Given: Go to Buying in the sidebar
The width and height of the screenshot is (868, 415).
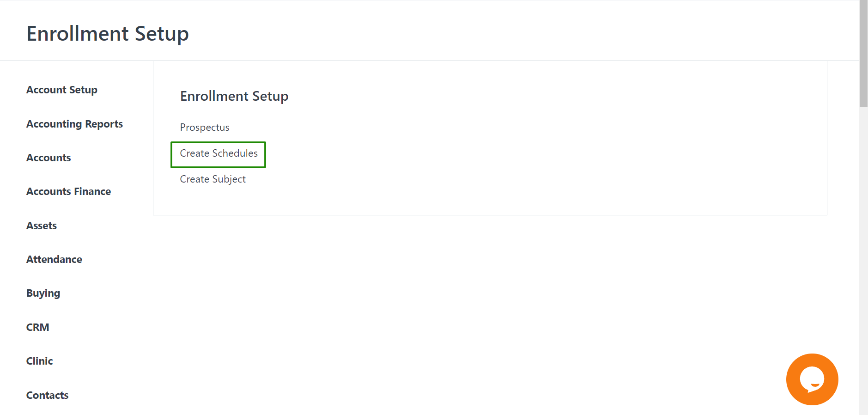Looking at the screenshot, I should click(43, 293).
